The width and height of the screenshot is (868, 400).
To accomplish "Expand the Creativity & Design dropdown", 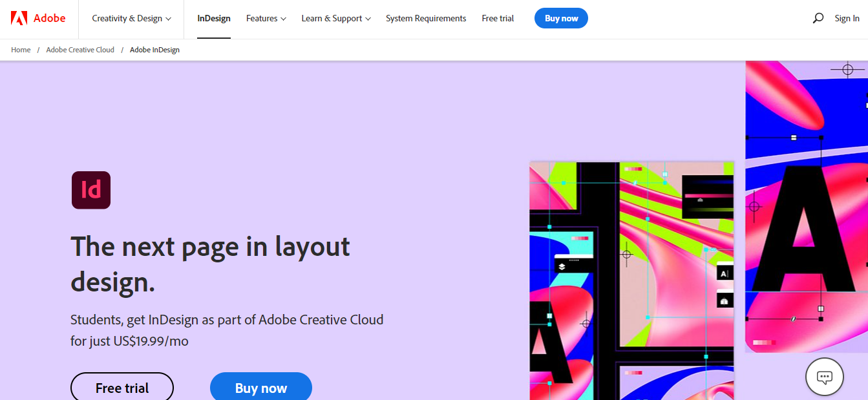I will [132, 18].
